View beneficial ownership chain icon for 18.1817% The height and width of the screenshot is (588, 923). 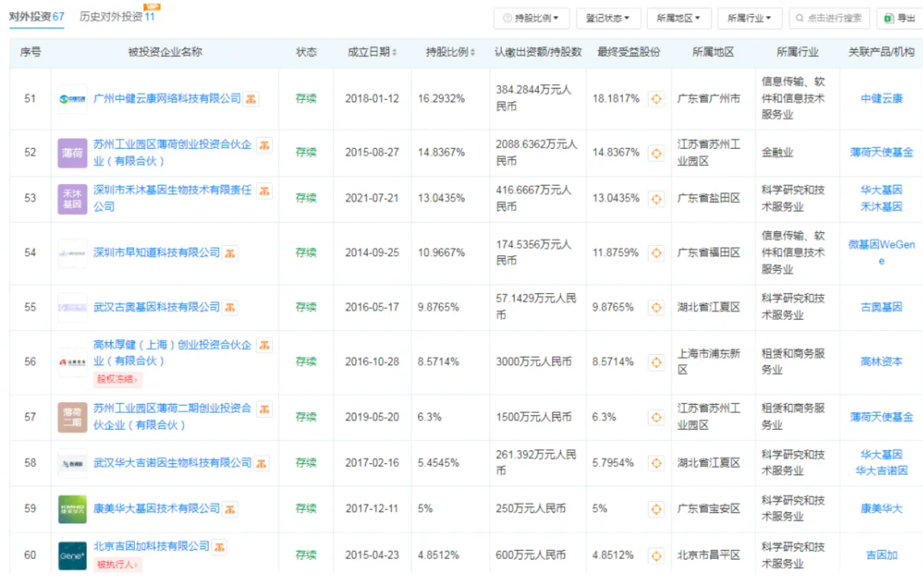click(656, 99)
